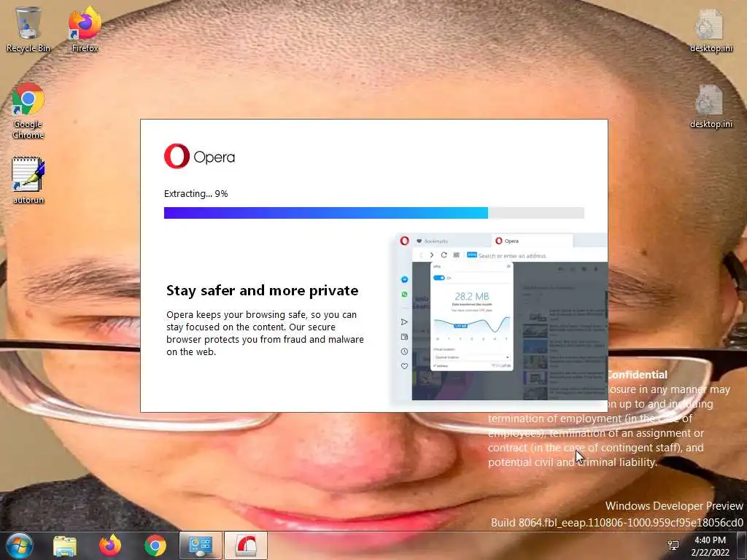
Task: Select the Google Chrome desktop shortcut
Action: [x=28, y=111]
